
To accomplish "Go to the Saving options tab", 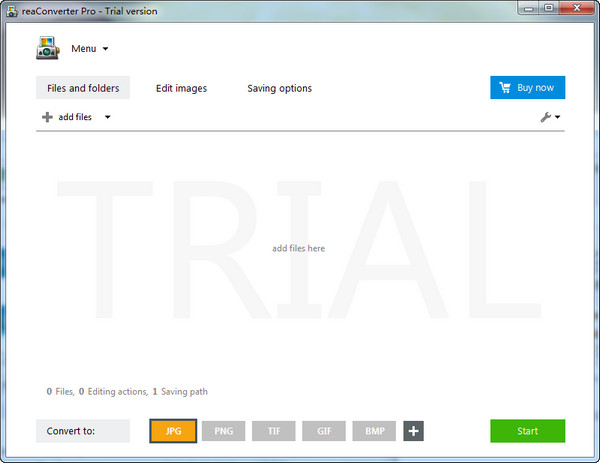I will click(279, 88).
